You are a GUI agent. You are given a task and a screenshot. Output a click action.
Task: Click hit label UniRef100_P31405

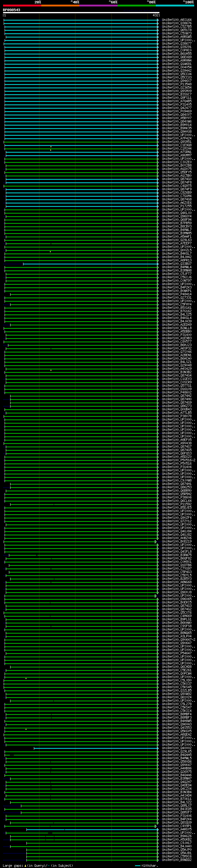click(x=176, y=104)
